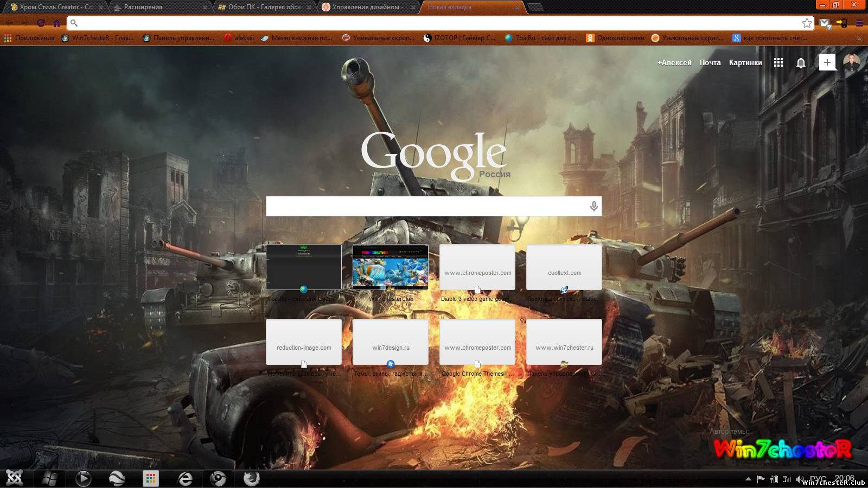
Task: Open Internet Explorer from the taskbar
Action: 185,478
